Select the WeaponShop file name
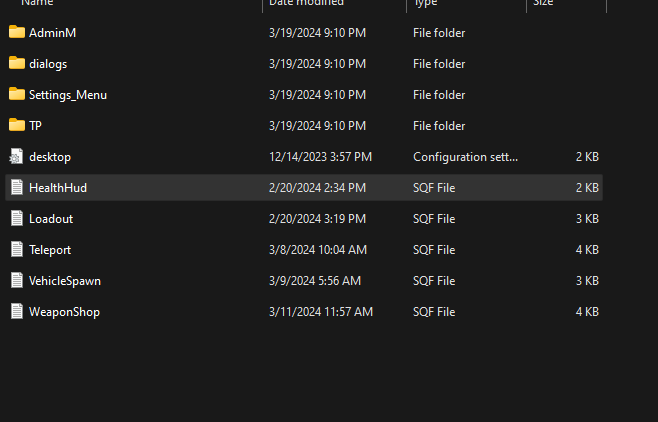The height and width of the screenshot is (422, 658). (x=64, y=312)
